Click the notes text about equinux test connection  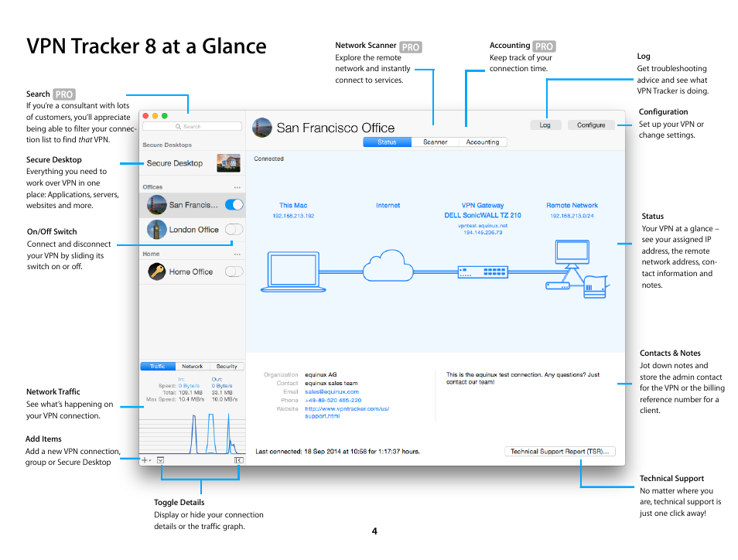click(x=523, y=378)
